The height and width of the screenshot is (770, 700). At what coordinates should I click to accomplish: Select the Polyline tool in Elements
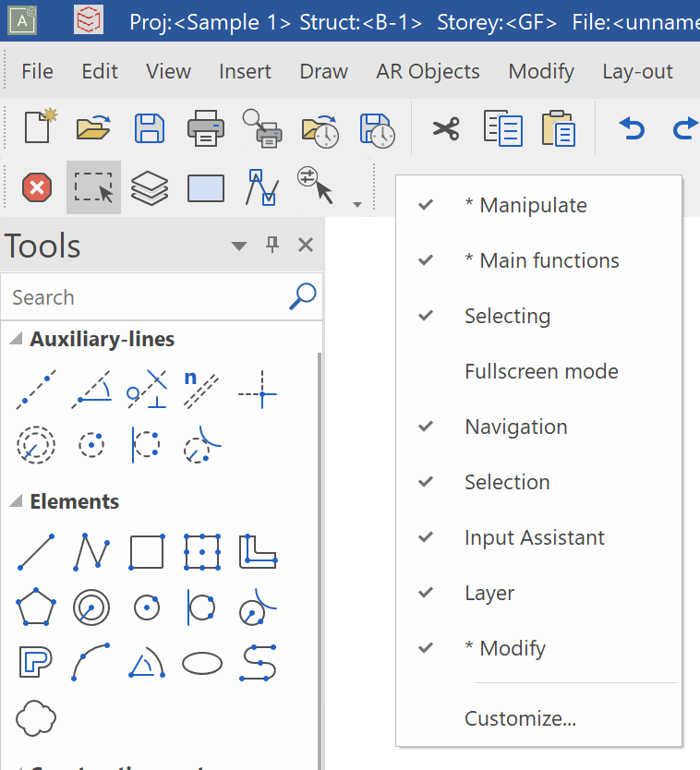pyautogui.click(x=91, y=552)
